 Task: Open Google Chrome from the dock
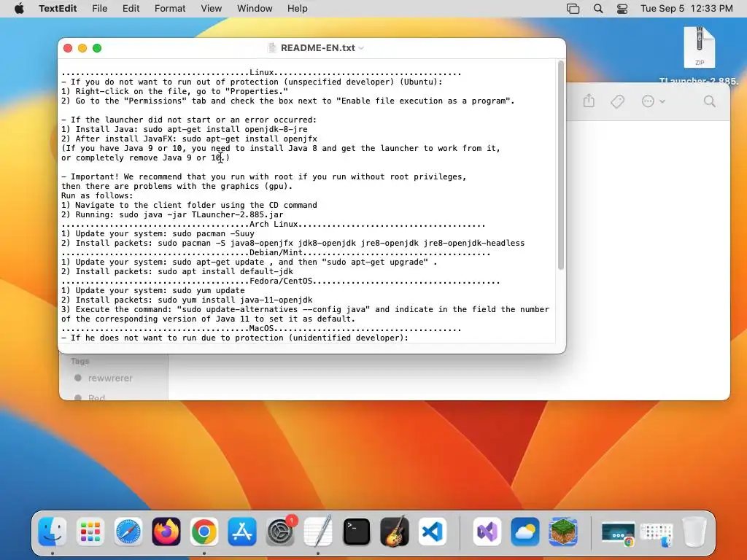coord(204,532)
